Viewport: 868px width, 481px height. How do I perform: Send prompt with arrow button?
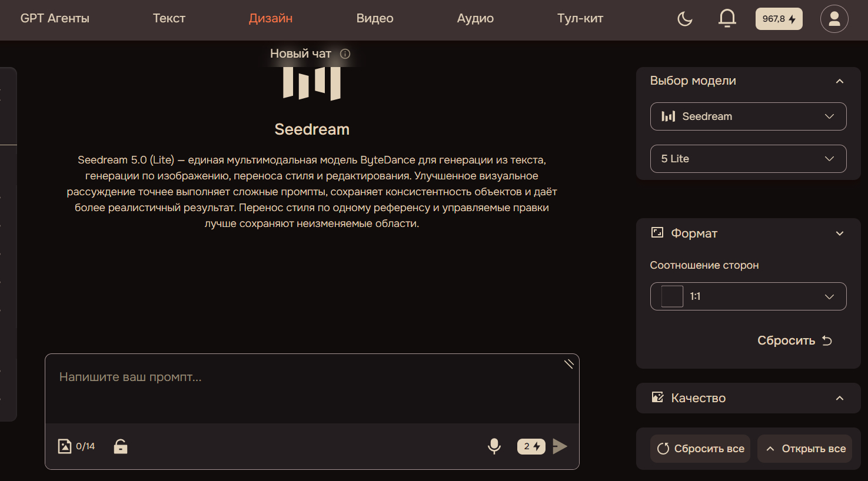(560, 446)
